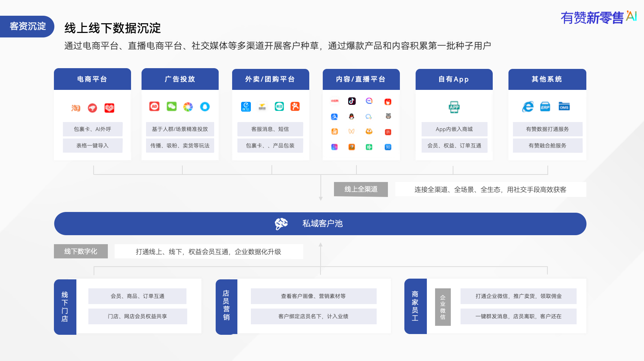Click the brain icon in 私域客户池 bar
The image size is (644, 361).
click(281, 224)
